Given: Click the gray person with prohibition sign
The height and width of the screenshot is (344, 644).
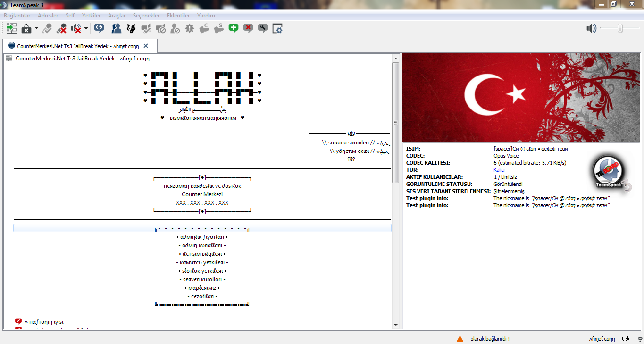Looking at the screenshot, I should (x=175, y=28).
